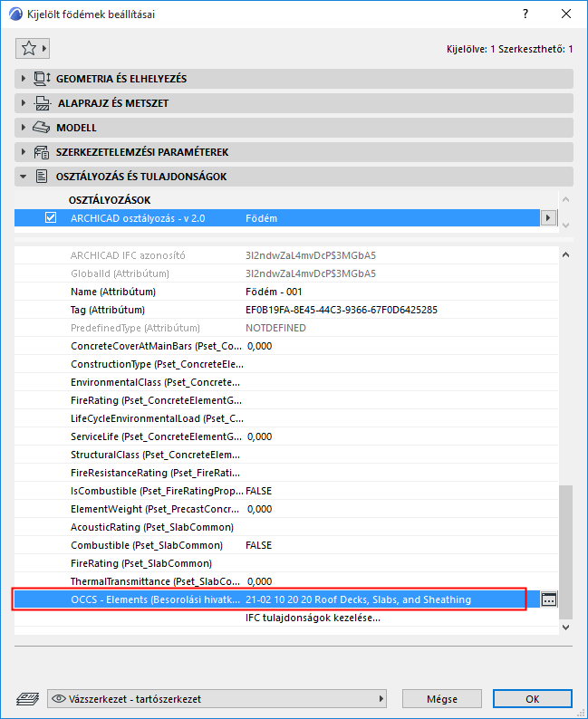
Task: Close the Kijelölt födémek beállításai dialog
Action: coord(566,14)
